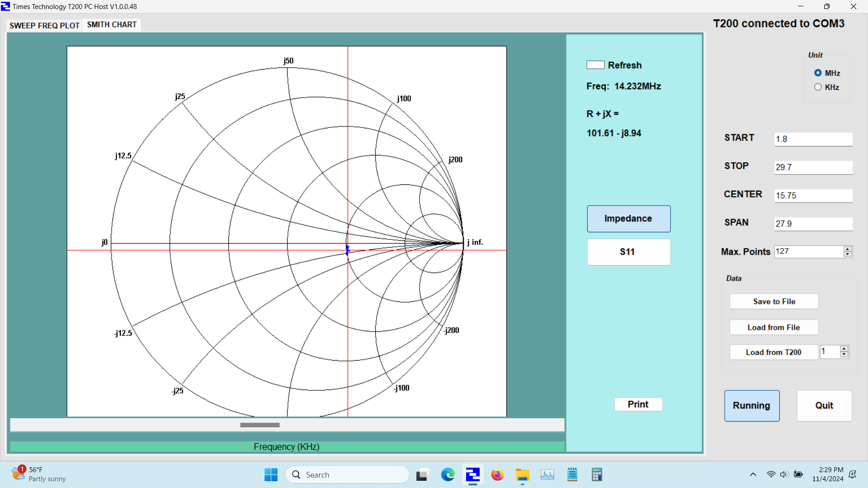868x488 pixels.
Task: Click the -j25 label on Smith chart
Action: [x=178, y=390]
